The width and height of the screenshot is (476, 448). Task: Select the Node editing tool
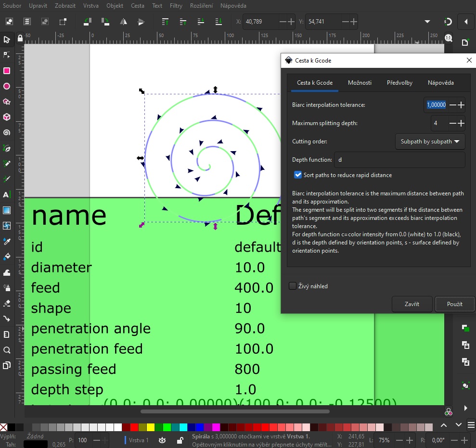(x=7, y=55)
